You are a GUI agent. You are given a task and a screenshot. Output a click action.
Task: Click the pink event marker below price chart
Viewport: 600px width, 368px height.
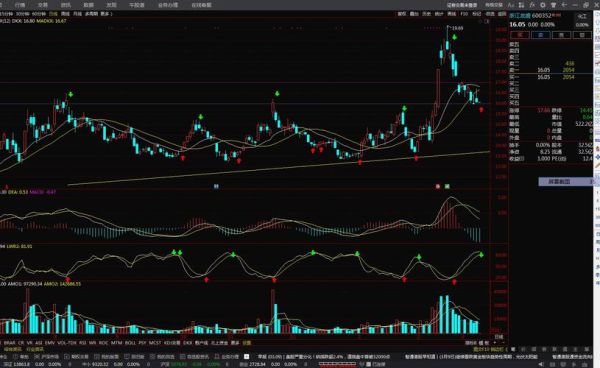coord(438,186)
